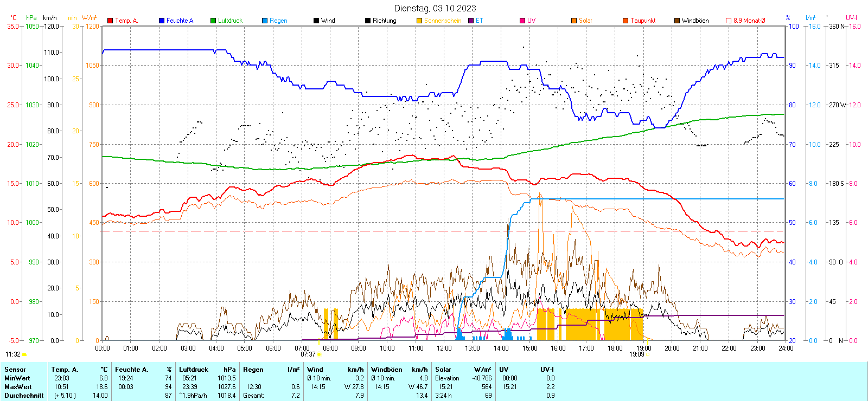Image resolution: width=868 pixels, height=401 pixels.
Task: Click the brown Windböen legend square
Action: click(677, 21)
